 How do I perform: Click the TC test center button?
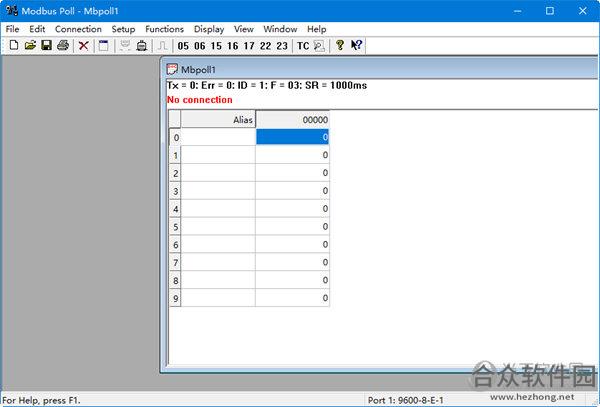pos(303,46)
